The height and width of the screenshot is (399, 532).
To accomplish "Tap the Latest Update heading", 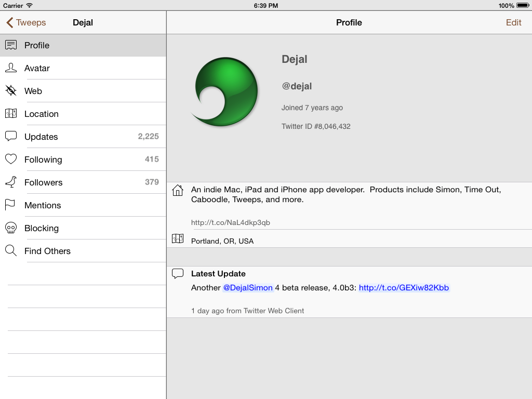I will click(x=218, y=273).
